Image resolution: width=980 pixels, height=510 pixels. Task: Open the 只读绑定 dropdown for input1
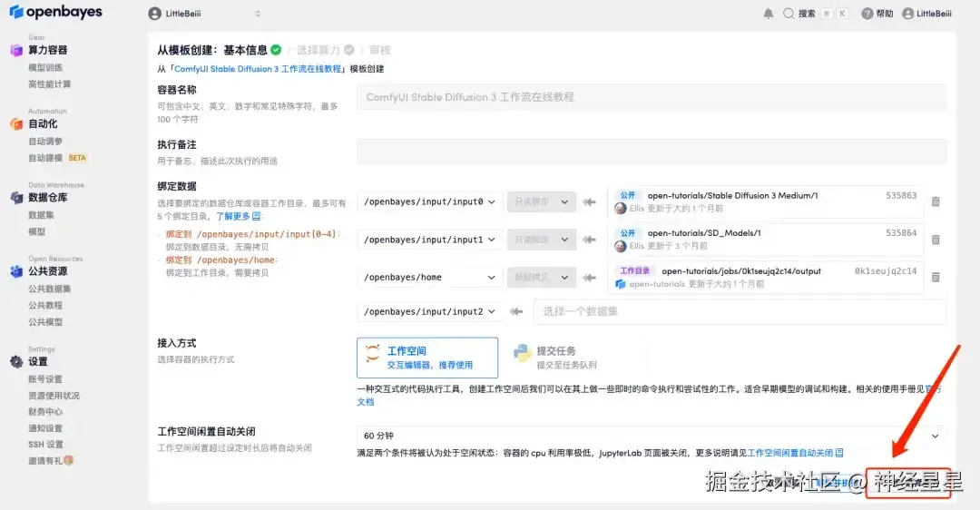541,240
